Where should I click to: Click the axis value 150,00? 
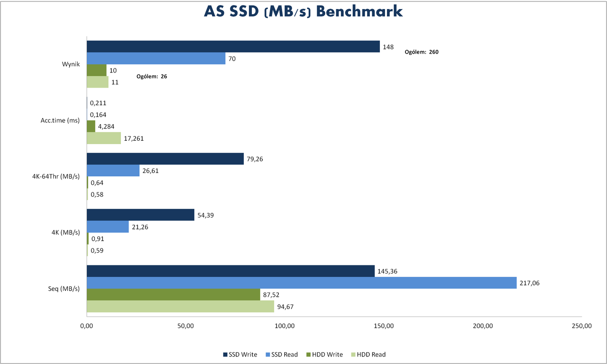click(x=384, y=326)
